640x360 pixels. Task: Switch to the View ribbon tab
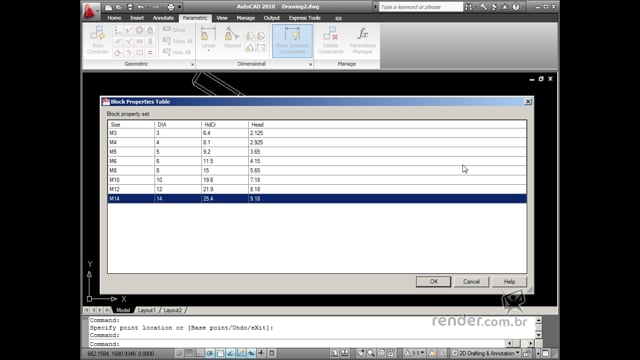[x=222, y=18]
